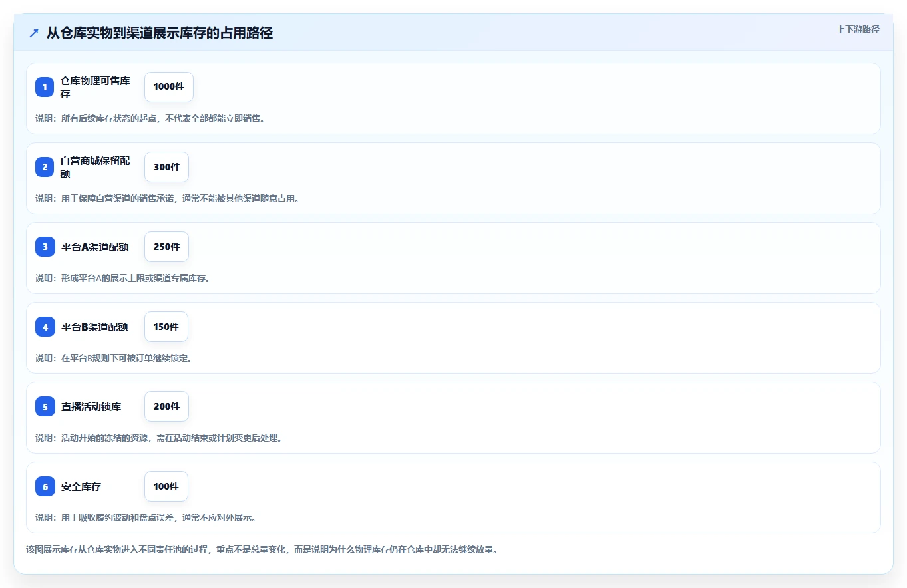
Task: Select the 1000件 quantity chip
Action: tap(169, 87)
